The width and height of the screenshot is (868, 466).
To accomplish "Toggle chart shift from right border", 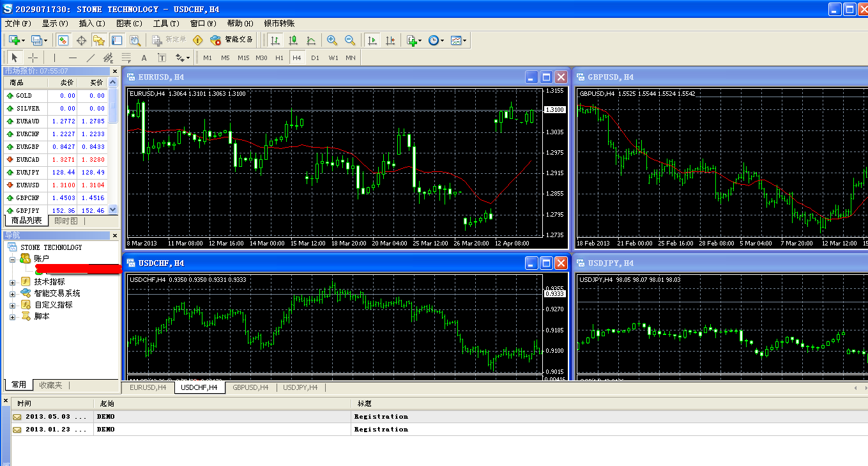I will point(390,40).
